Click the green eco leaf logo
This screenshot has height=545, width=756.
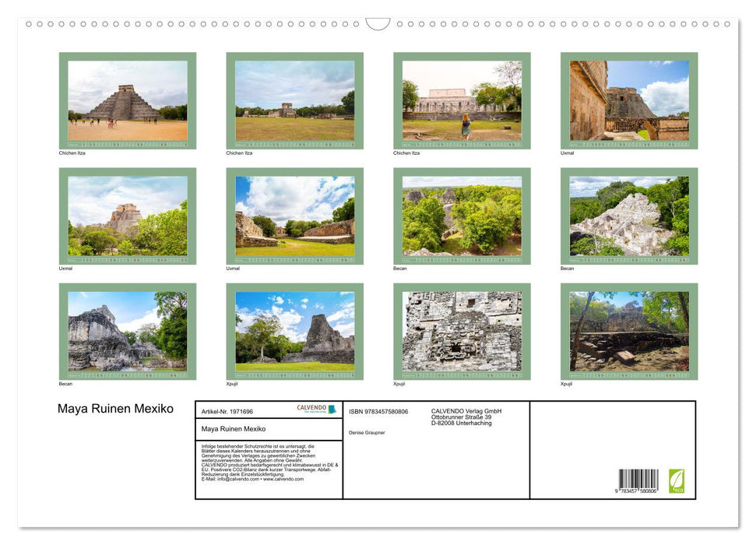point(678,480)
